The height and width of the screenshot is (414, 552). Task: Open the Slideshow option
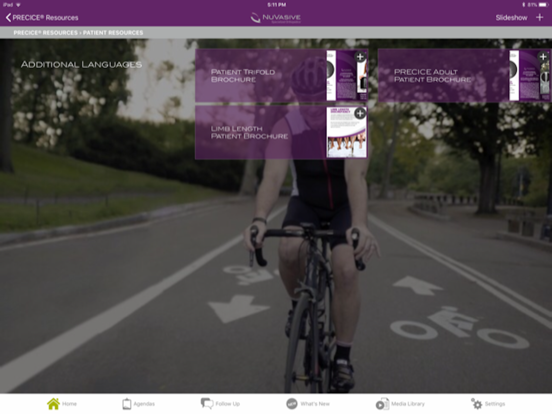[511, 18]
